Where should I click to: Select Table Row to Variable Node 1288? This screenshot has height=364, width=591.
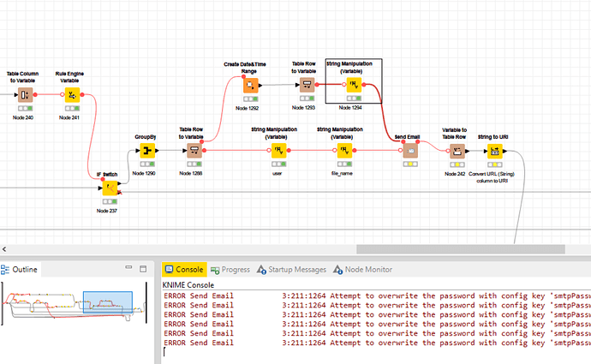(194, 151)
